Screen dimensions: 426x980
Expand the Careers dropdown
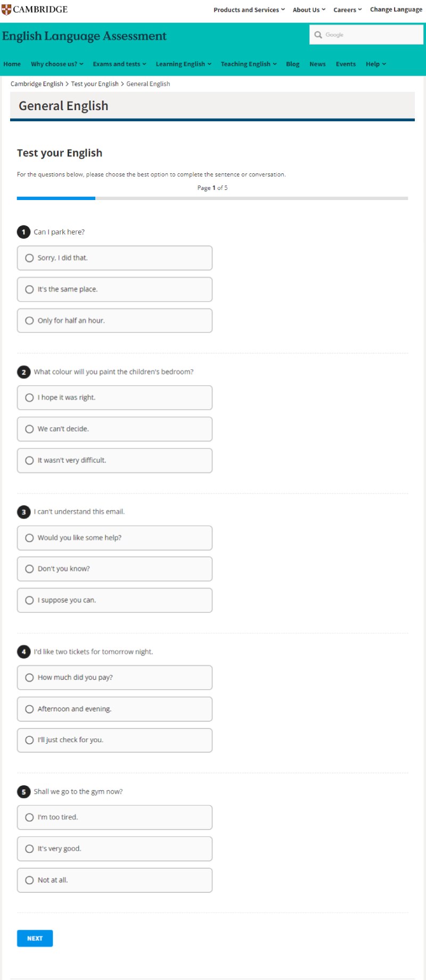348,10
